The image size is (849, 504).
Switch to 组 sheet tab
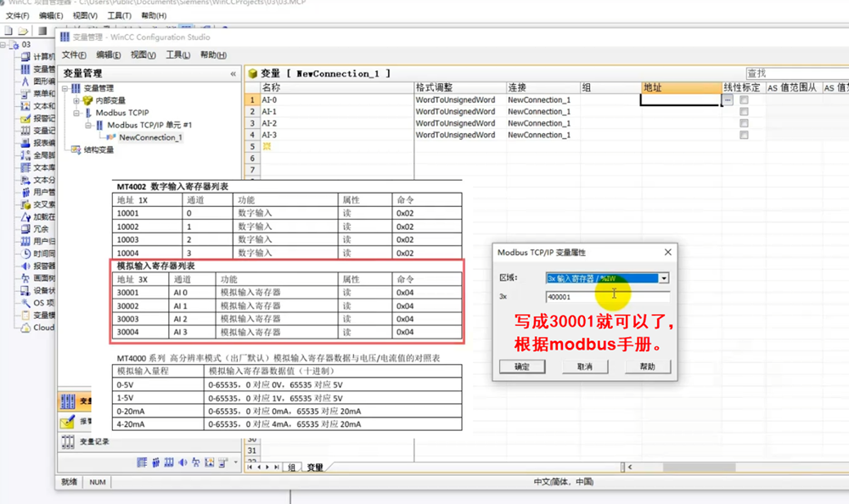pos(292,468)
